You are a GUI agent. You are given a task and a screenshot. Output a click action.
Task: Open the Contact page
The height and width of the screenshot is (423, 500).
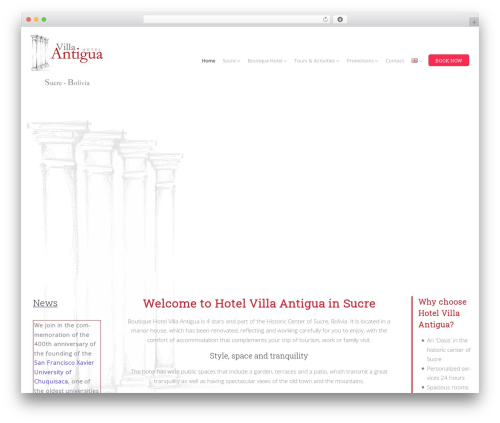(x=395, y=61)
